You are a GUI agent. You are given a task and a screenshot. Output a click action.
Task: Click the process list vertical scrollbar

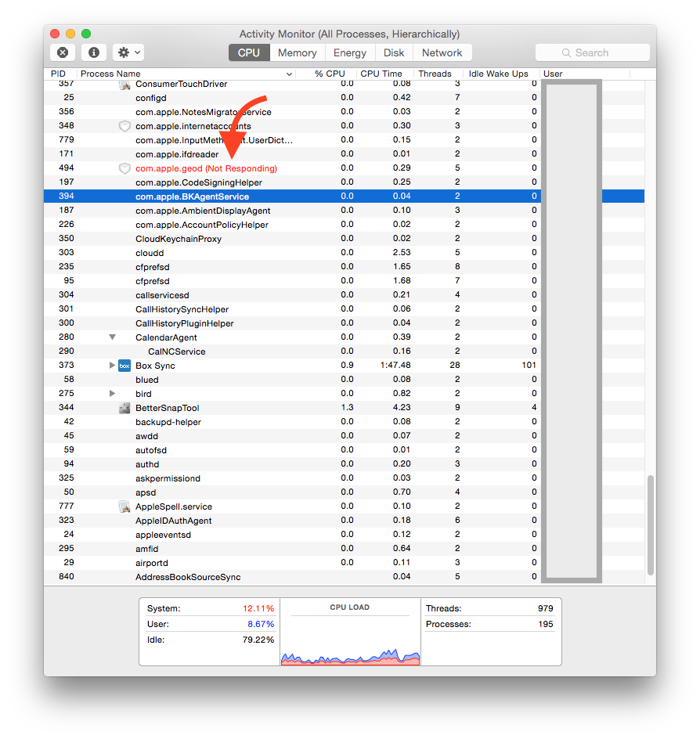pyautogui.click(x=651, y=525)
